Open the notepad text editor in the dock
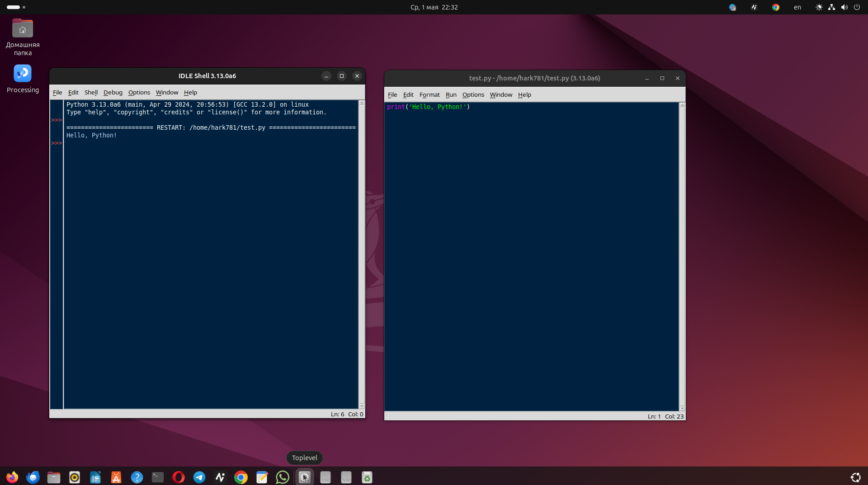 click(262, 477)
